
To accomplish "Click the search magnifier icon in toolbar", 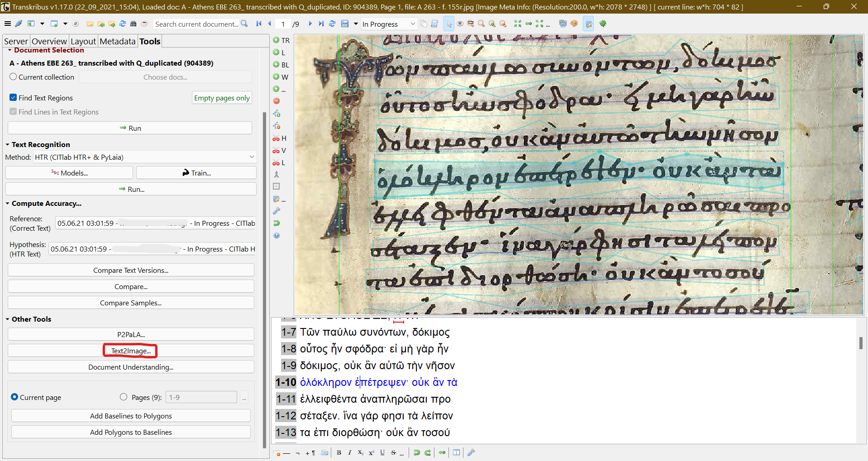I will point(244,24).
